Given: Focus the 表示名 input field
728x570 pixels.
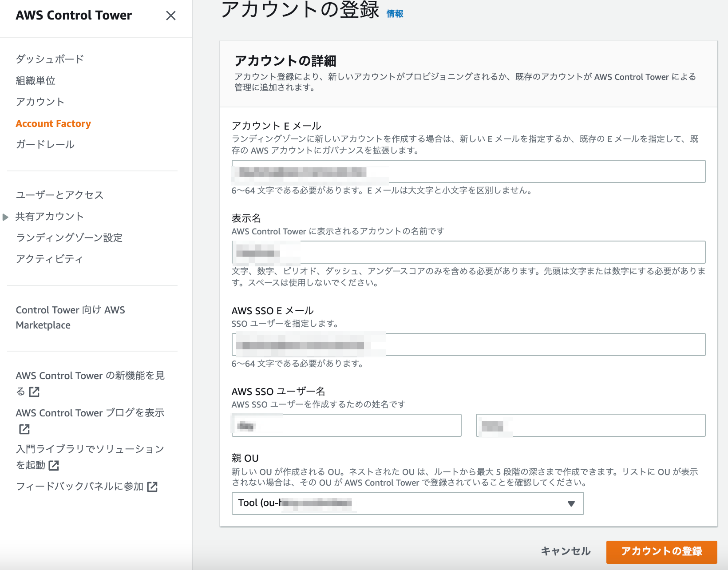Looking at the screenshot, I should [x=468, y=252].
